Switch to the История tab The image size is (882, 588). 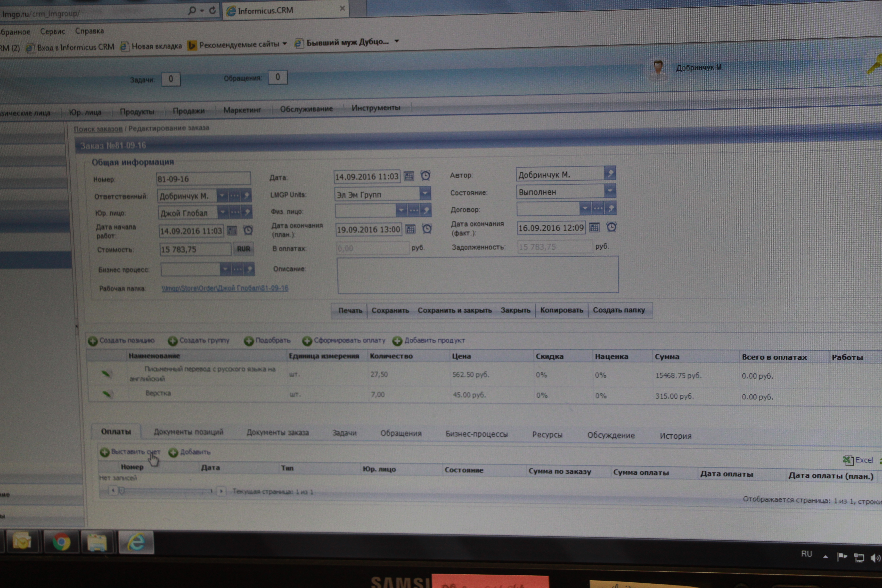coord(675,436)
